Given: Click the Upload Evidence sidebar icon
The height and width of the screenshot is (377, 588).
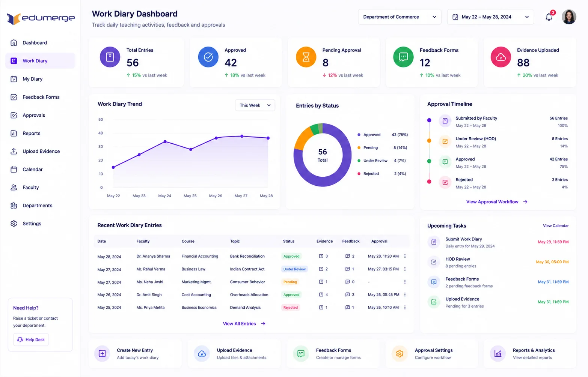Looking at the screenshot, I should pos(14,151).
